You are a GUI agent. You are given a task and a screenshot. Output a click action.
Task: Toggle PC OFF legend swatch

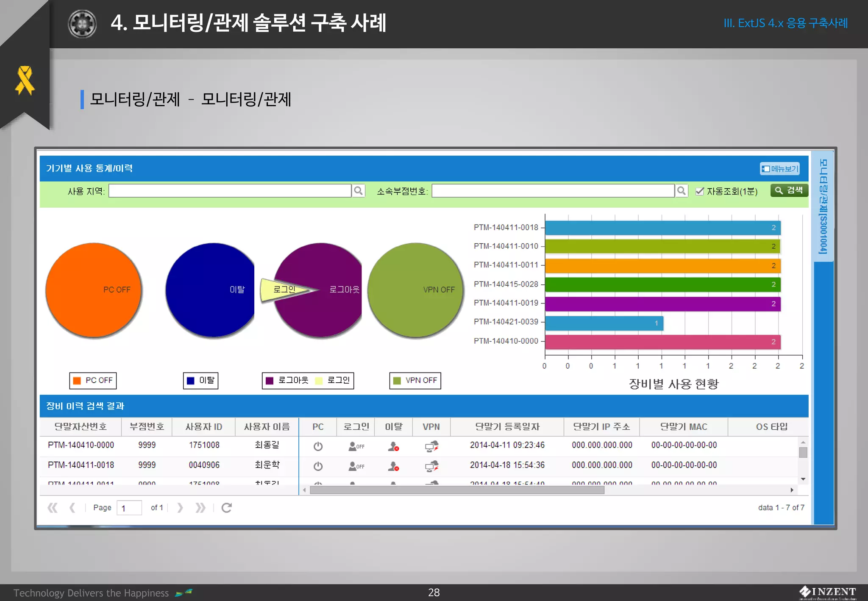(x=77, y=381)
